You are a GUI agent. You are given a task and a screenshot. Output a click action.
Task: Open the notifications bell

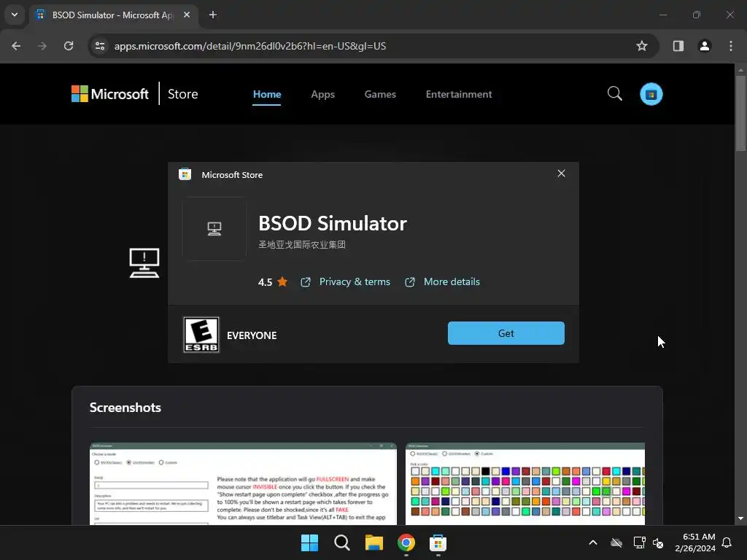point(727,542)
